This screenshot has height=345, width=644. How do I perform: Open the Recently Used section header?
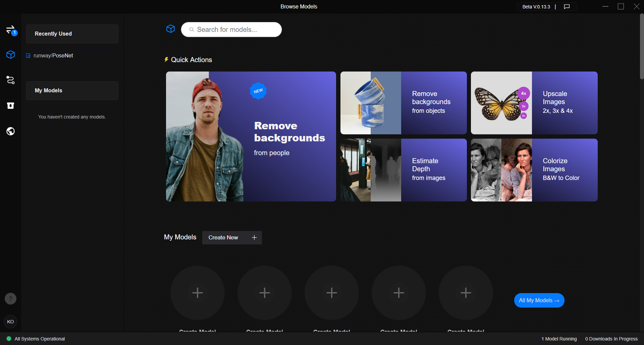[72, 34]
